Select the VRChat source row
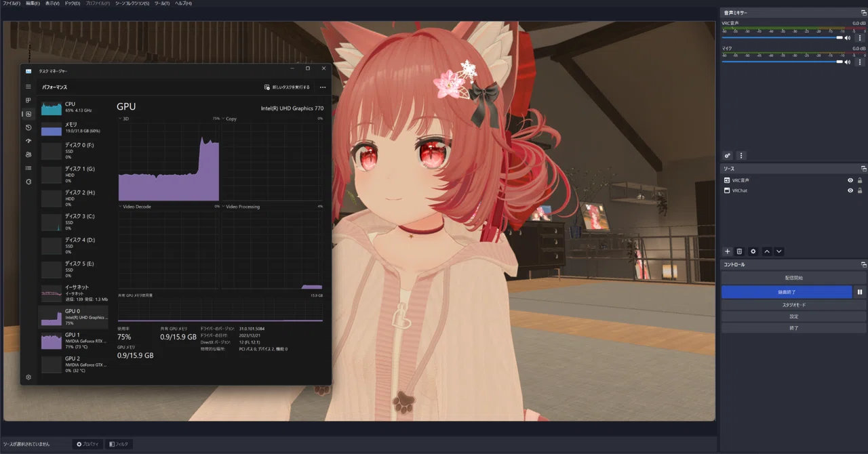The image size is (868, 454). (793, 190)
